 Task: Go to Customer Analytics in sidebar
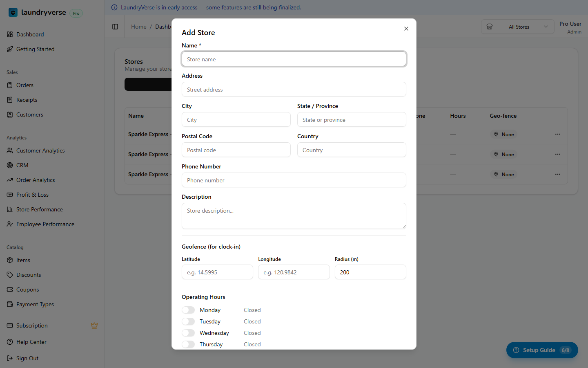[40, 150]
